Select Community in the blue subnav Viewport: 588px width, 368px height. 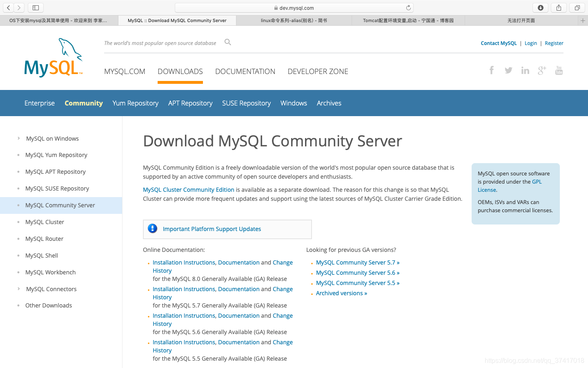[x=84, y=103]
